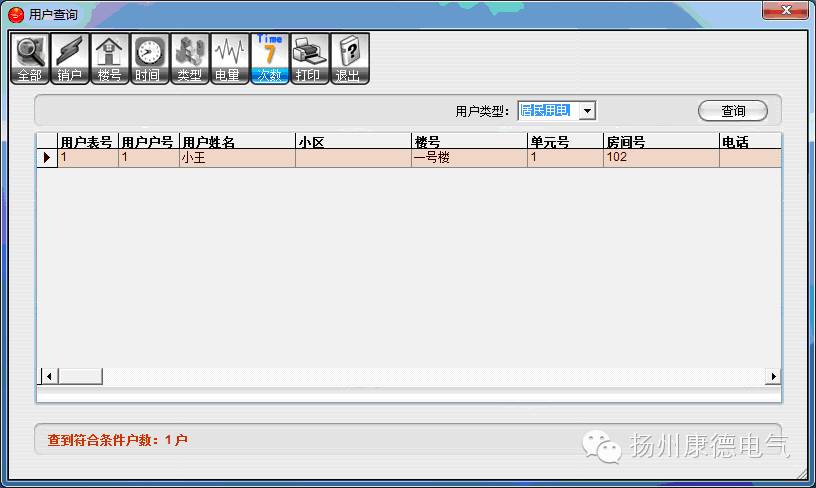Open the 用户类型 dropdown arrow

587,111
